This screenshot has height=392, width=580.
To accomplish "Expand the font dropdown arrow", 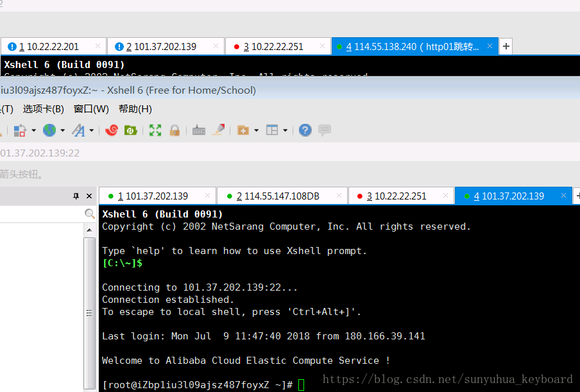I will 91,130.
